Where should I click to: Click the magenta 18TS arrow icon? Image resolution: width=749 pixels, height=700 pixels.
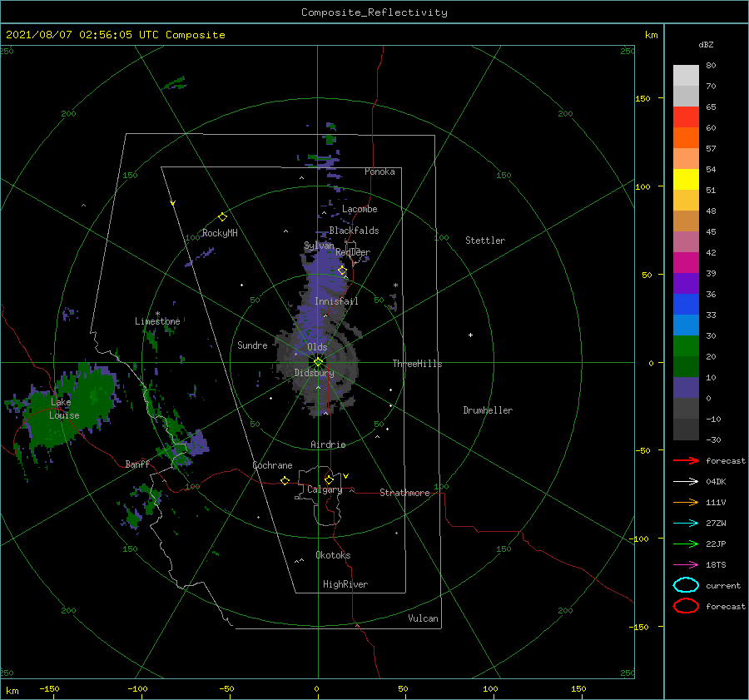click(686, 565)
